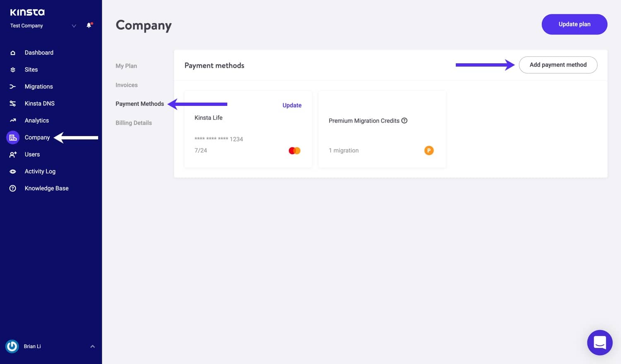Click the 7/24 expiry date
621x364 pixels.
pos(200,151)
